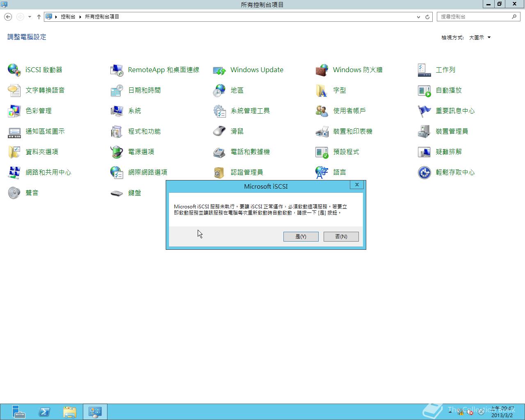Refresh the control panel view
The image size is (525, 420).
pos(427,17)
